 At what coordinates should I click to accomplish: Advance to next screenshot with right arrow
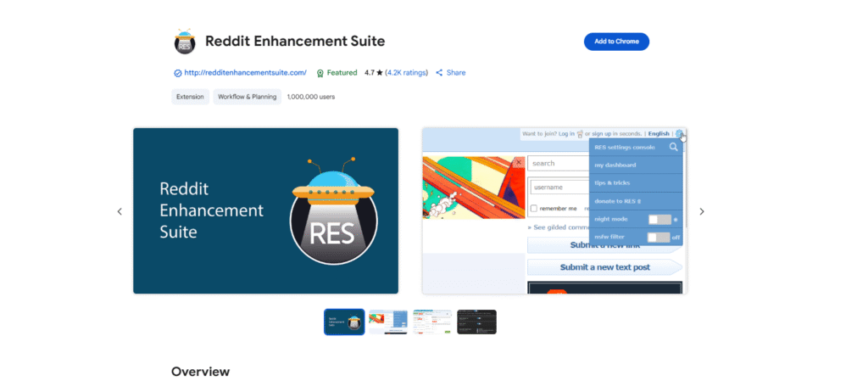[701, 211]
